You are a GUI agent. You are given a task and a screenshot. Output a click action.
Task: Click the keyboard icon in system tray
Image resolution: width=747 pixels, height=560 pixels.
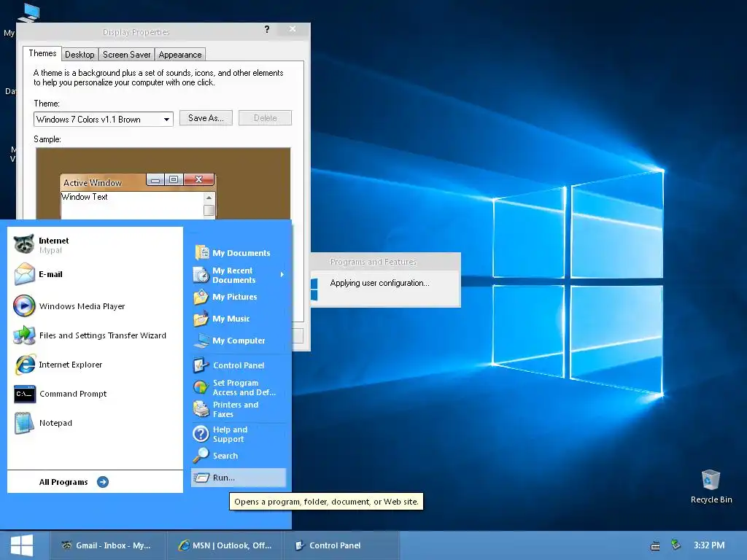click(656, 545)
